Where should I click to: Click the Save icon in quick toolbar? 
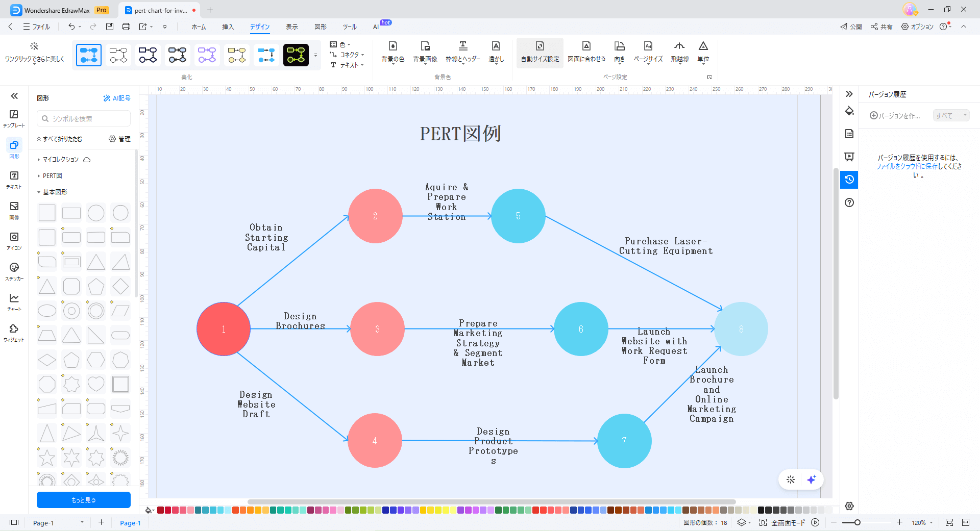tap(109, 27)
